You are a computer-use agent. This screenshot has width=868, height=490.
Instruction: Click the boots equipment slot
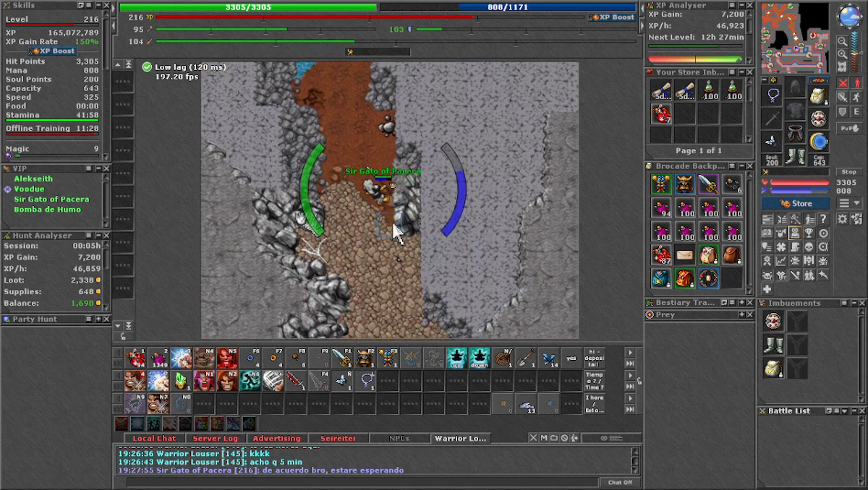pos(796,155)
